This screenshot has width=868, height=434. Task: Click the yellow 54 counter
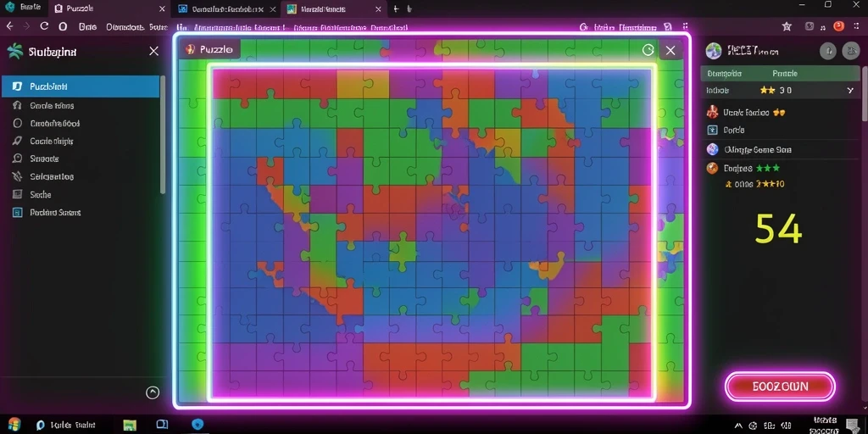778,229
